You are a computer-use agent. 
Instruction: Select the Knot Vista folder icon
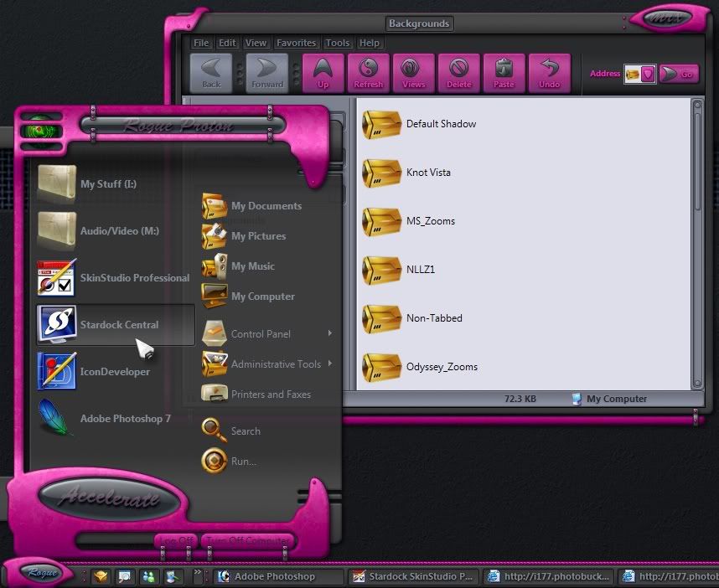coord(381,173)
